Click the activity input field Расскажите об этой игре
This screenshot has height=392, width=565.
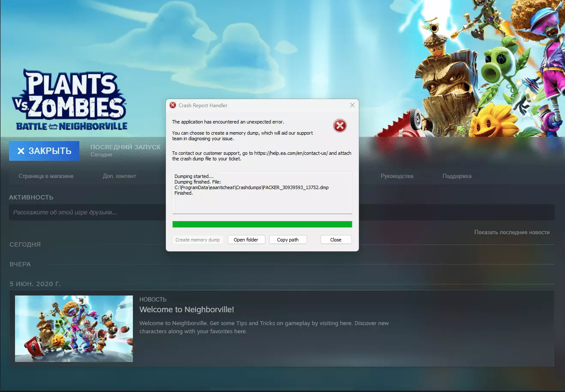(282, 212)
